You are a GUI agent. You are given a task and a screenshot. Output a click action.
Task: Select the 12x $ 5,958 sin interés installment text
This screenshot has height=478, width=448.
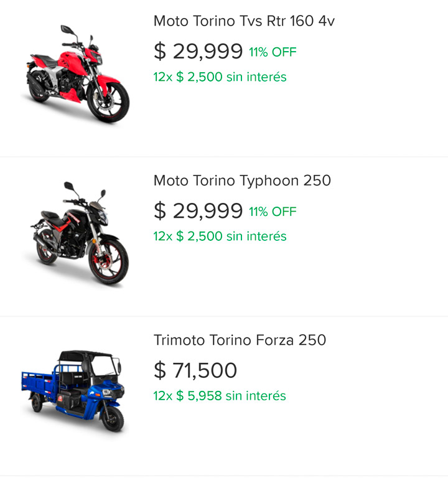[x=220, y=396]
